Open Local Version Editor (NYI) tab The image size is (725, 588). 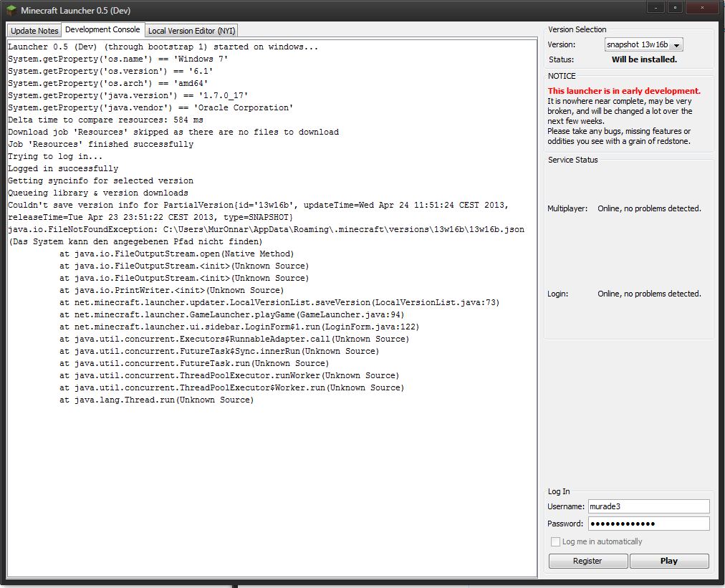(x=191, y=31)
